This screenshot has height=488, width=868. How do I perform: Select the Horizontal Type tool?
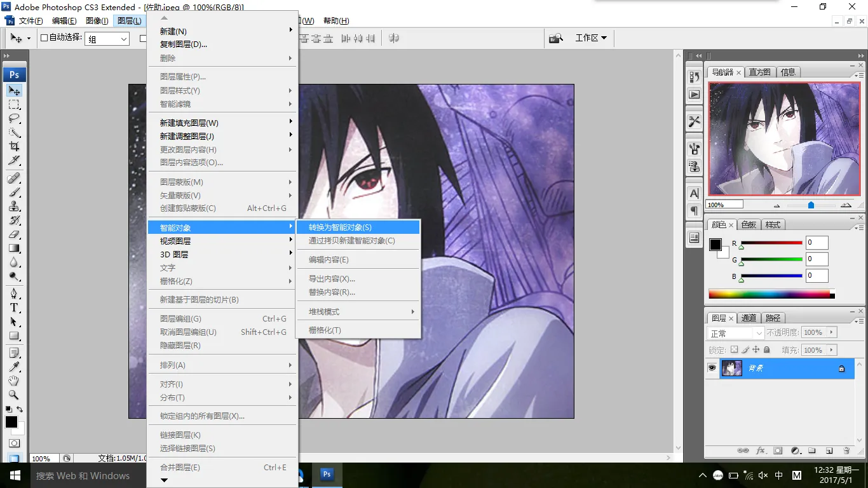[14, 308]
